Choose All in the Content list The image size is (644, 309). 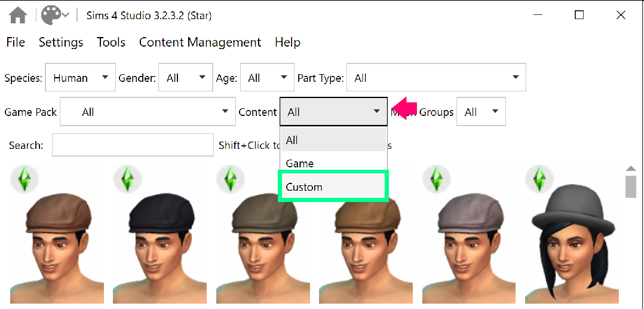333,140
